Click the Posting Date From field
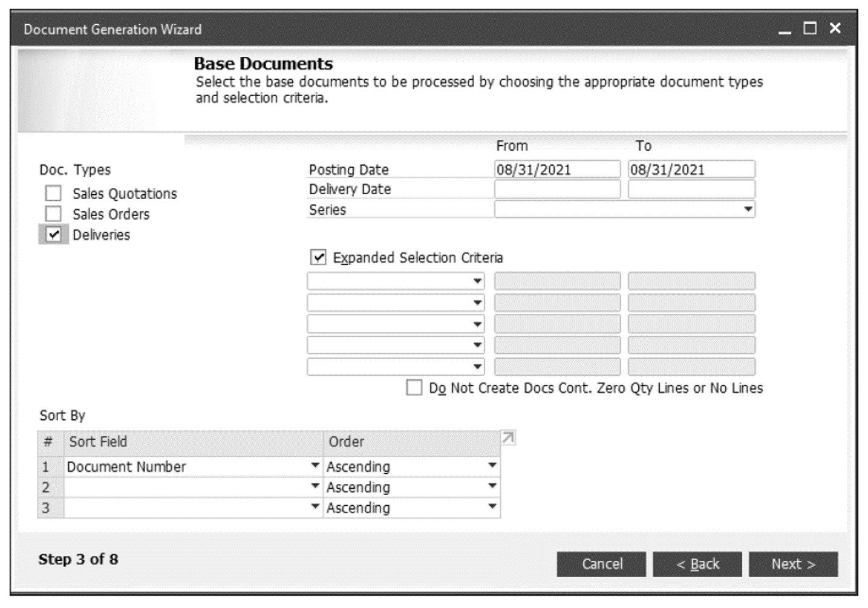 556,169
